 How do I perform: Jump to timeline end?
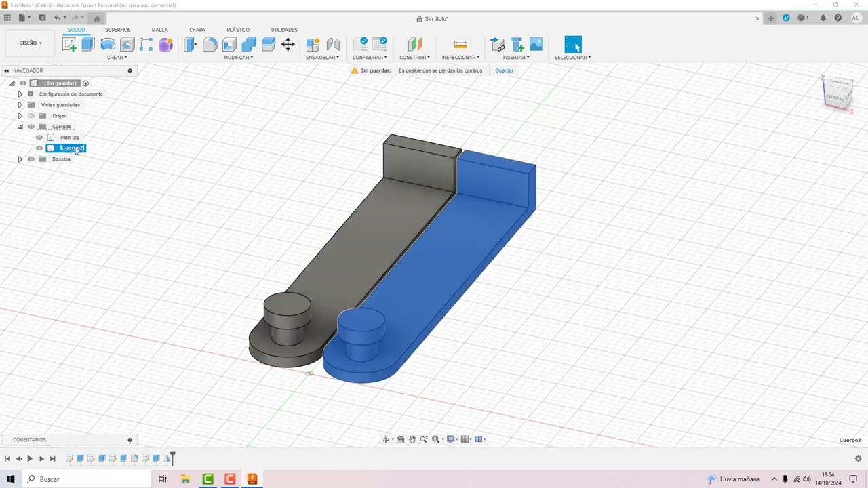52,459
